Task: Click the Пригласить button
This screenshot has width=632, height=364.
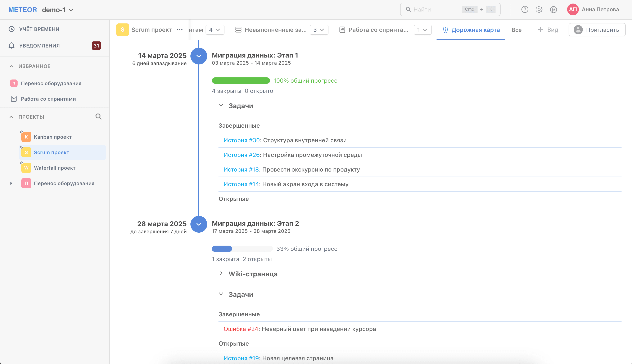Action: tap(597, 30)
